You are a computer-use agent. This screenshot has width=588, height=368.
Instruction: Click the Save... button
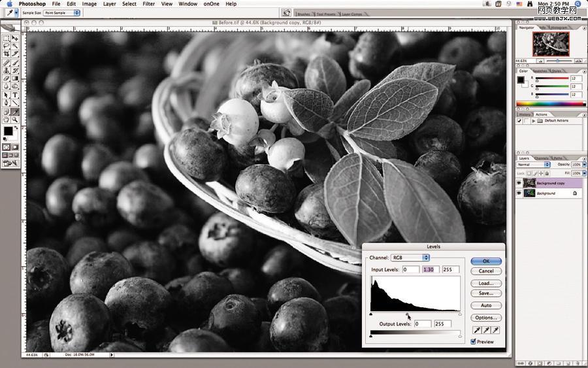click(486, 293)
